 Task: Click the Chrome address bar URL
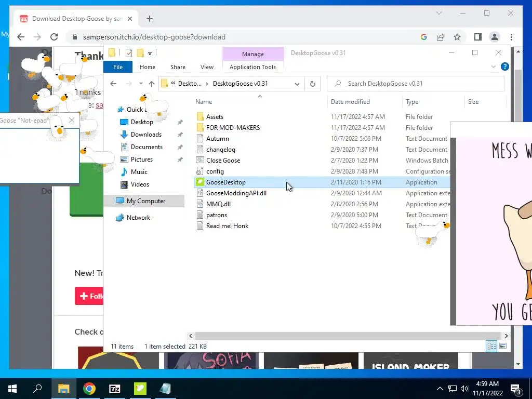154,37
